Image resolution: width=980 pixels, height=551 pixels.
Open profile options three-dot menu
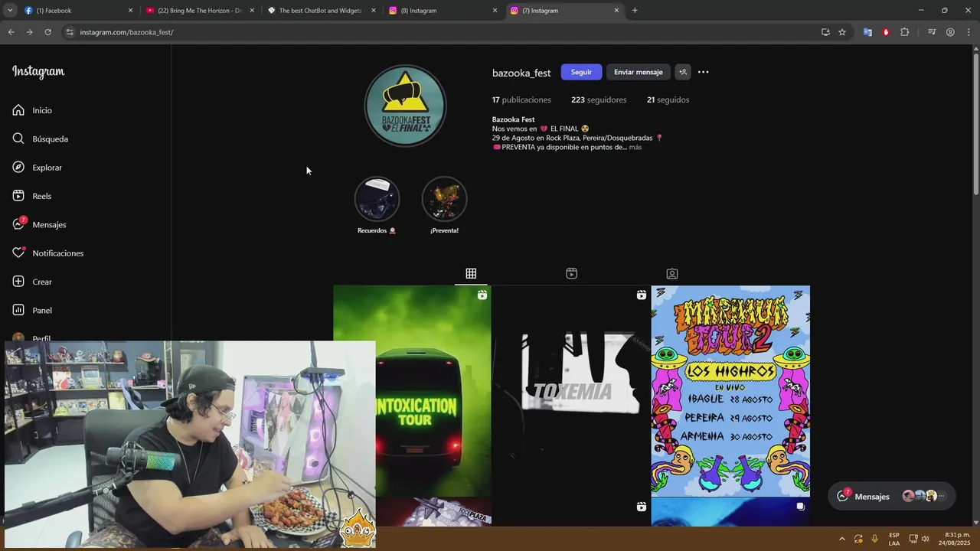tap(703, 72)
